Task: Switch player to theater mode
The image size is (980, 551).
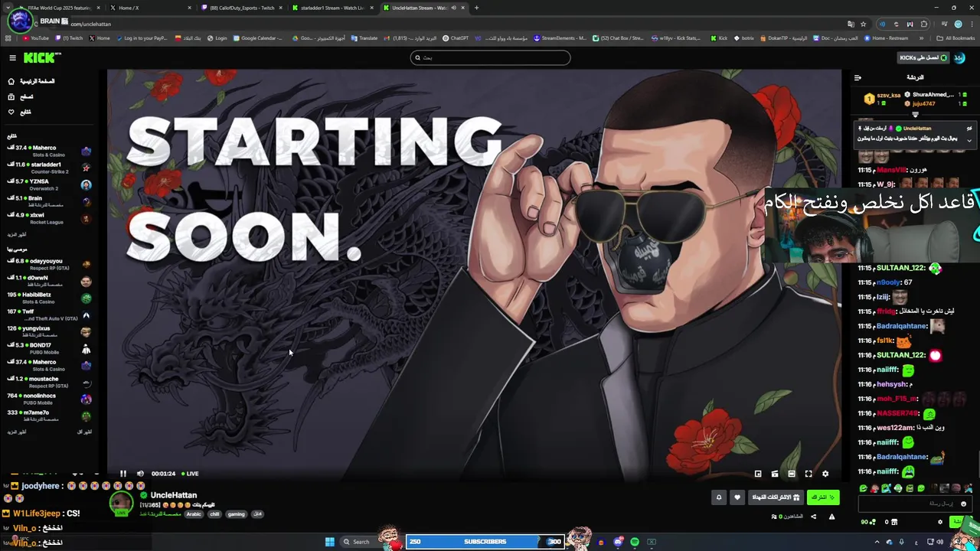Action: pos(792,474)
